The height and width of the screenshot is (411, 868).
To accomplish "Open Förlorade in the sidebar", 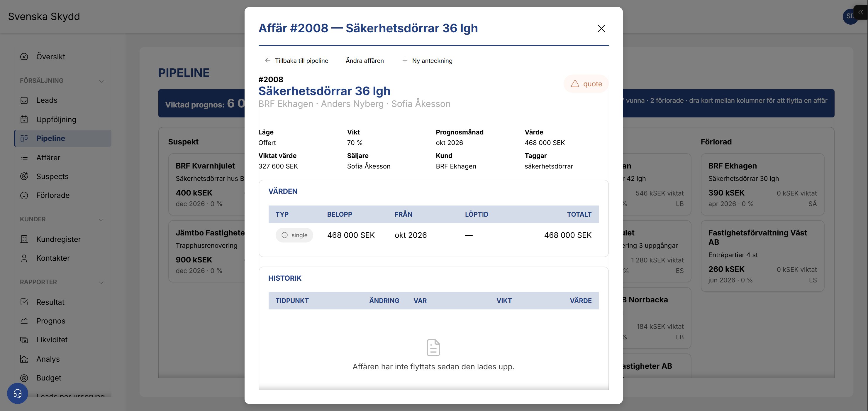I will tap(63, 196).
